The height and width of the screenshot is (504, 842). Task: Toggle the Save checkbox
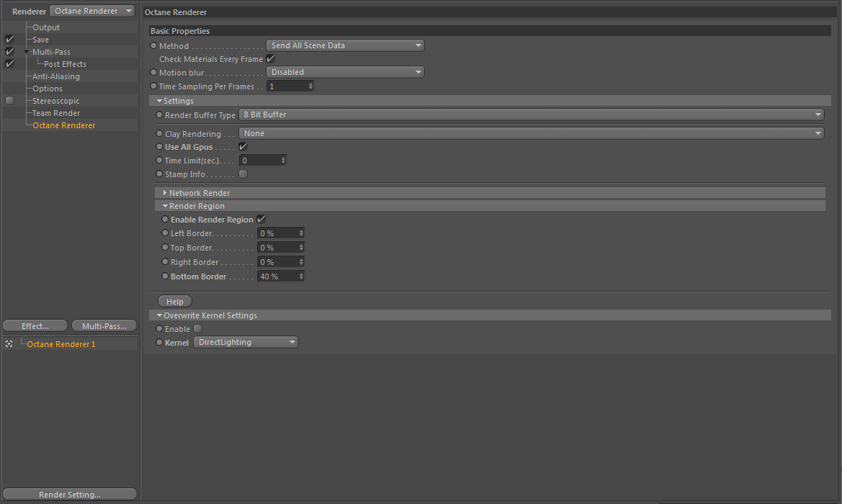coord(9,39)
